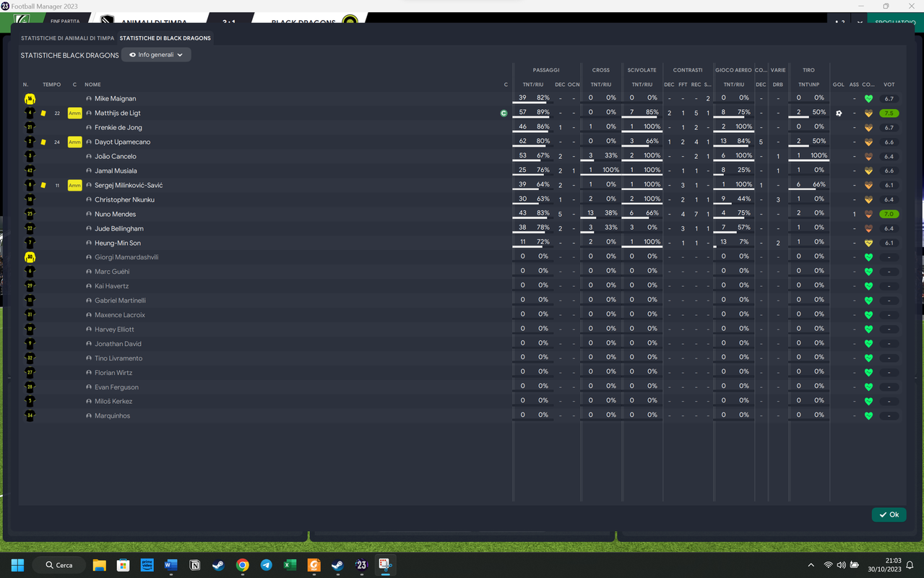Open Frenkie de Jong's player profile
This screenshot has height=578, width=924.
click(x=118, y=127)
